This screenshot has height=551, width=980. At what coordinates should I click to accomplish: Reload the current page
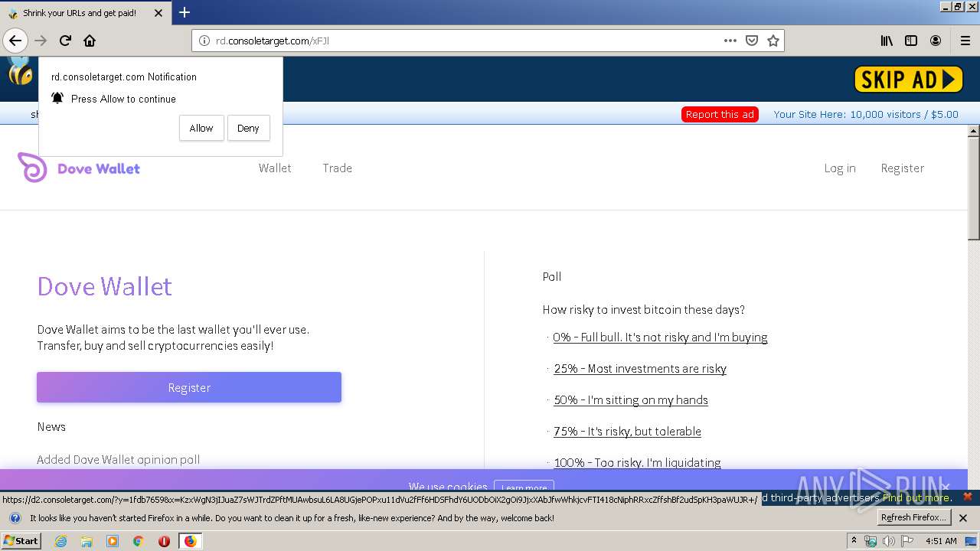point(65,41)
